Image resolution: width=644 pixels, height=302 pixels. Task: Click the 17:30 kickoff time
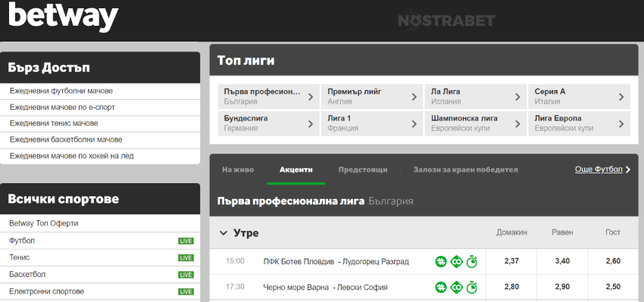(235, 287)
